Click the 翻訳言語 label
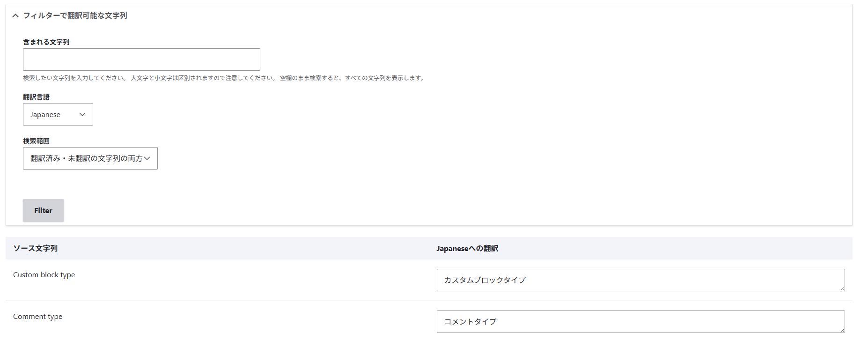The width and height of the screenshot is (868, 340). coord(36,96)
